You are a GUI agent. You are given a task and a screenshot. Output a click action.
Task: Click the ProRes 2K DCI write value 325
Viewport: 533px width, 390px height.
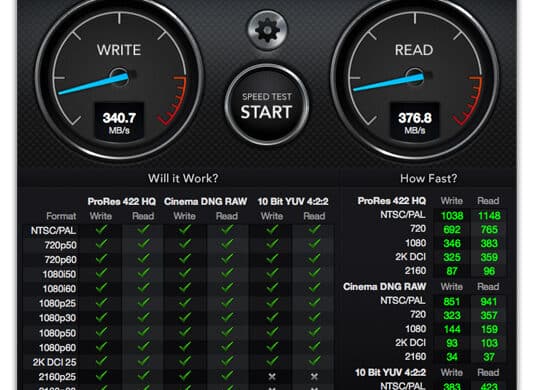click(x=452, y=257)
